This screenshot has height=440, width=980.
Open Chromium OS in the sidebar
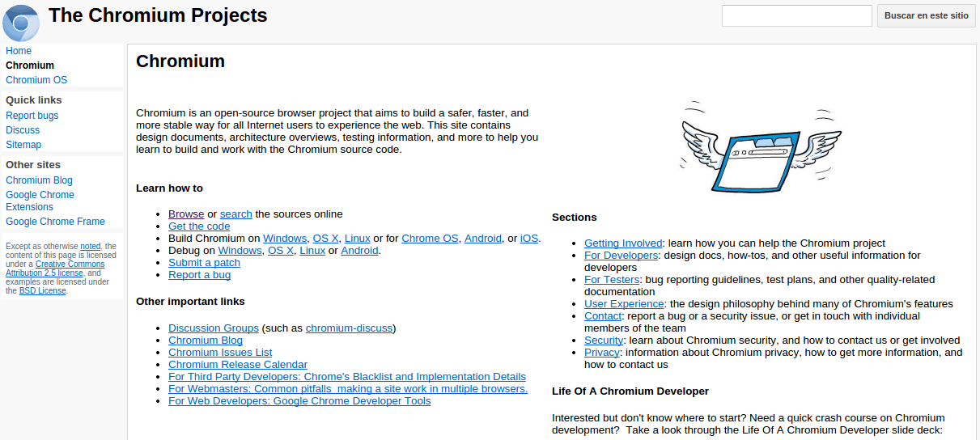tap(36, 80)
